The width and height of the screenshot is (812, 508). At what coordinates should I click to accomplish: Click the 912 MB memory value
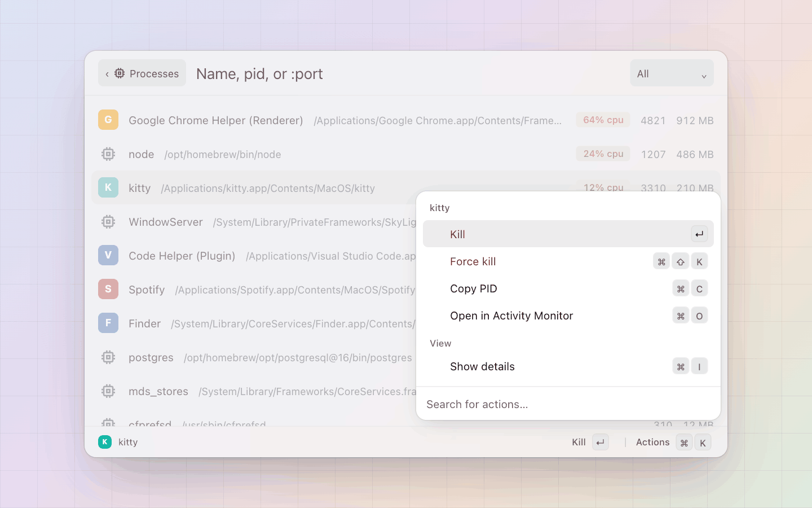click(695, 120)
